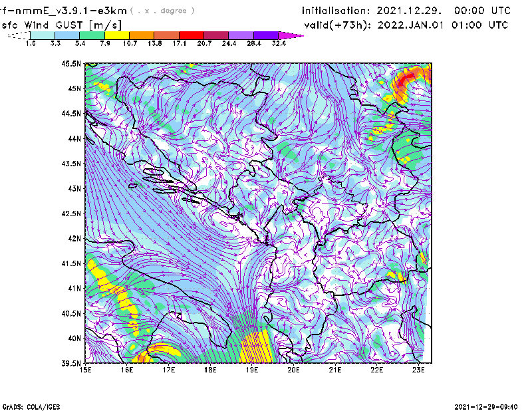The height and width of the screenshot is (411, 532).
Task: Click the 41N latitude label
Action: (74, 289)
